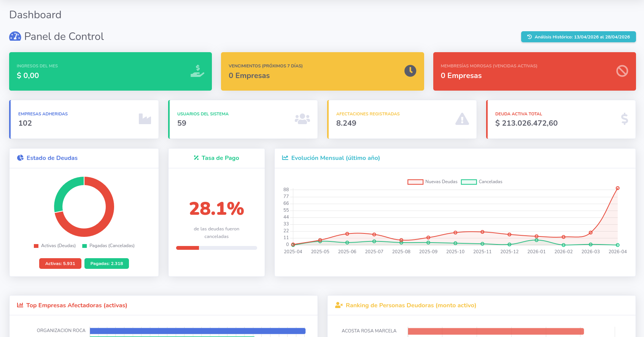Click the bar chart icon beside Top Empresas Afectadoras

[x=20, y=305]
